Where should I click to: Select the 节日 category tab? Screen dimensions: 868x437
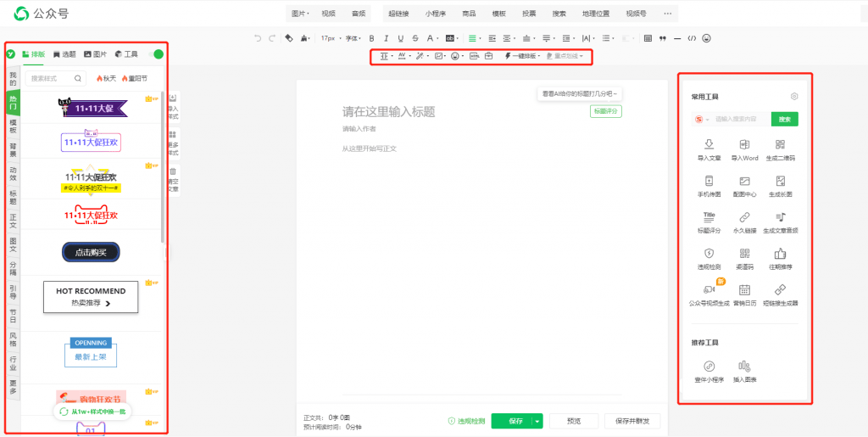(x=13, y=316)
